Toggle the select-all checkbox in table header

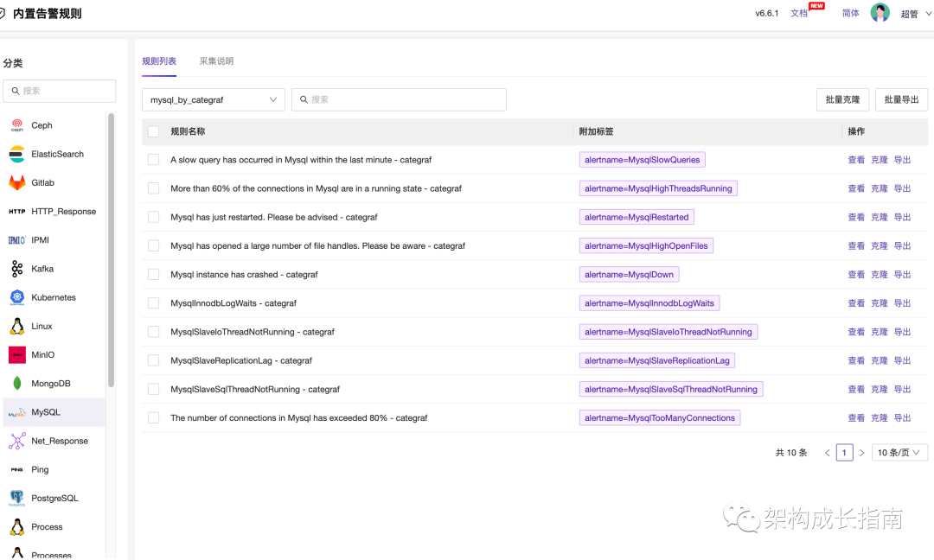coord(153,131)
